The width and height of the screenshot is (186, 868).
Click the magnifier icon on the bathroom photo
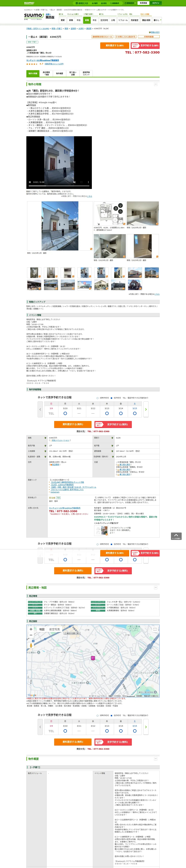coord(157,257)
